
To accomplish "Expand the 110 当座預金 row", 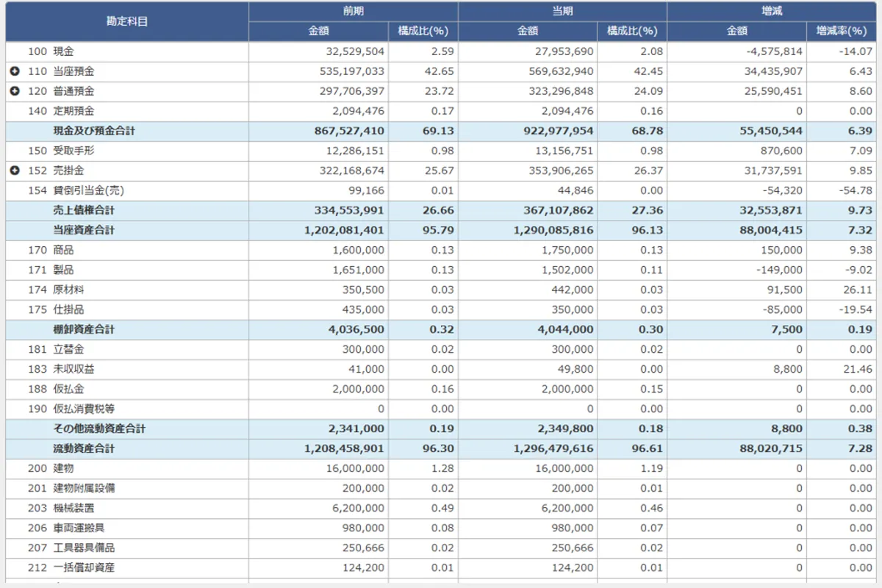I will [x=15, y=72].
